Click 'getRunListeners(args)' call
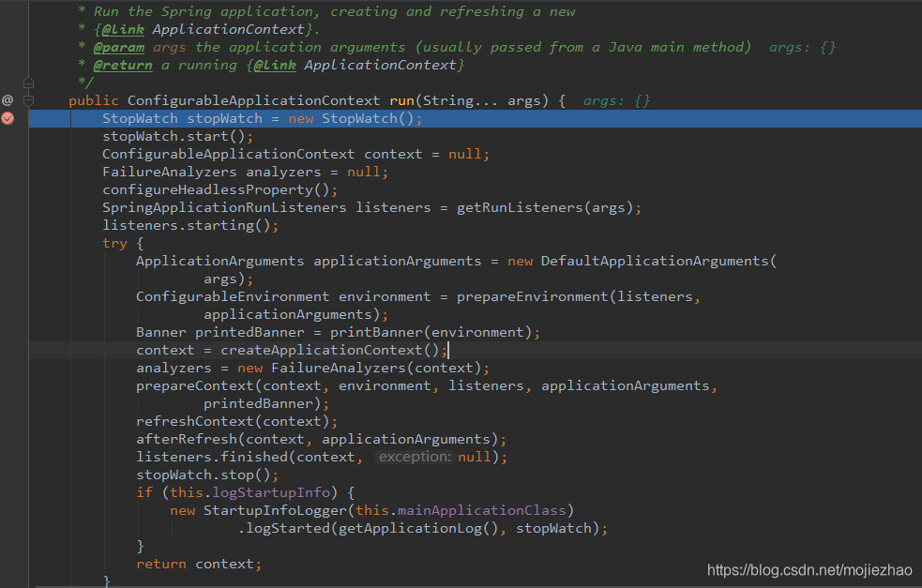922x588 pixels. (545, 207)
